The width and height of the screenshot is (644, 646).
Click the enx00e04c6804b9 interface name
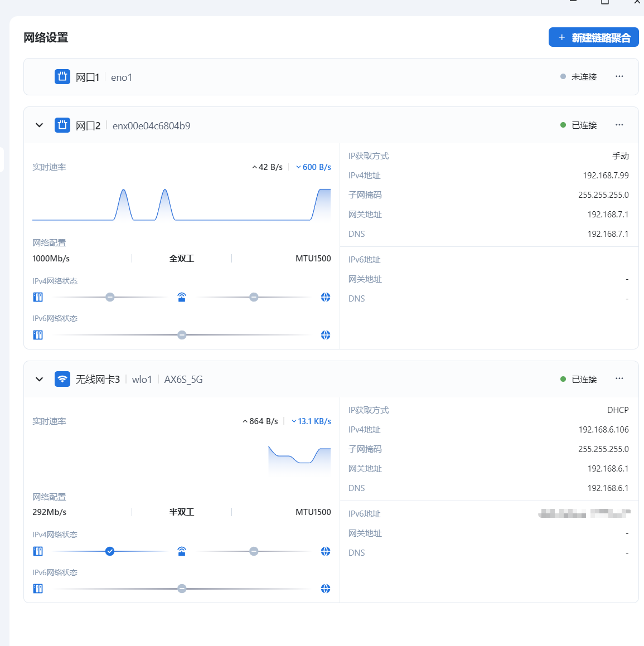[x=151, y=125]
